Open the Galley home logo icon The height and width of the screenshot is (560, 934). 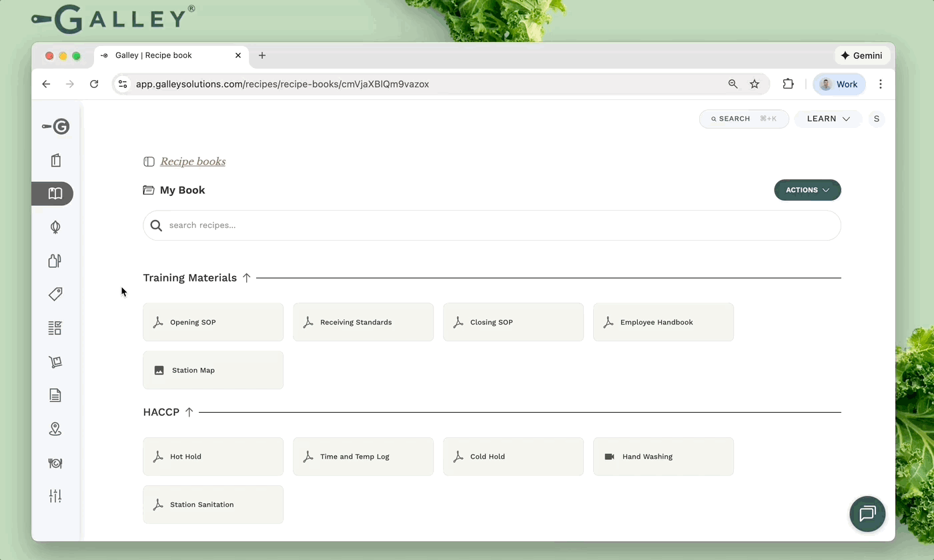point(56,126)
